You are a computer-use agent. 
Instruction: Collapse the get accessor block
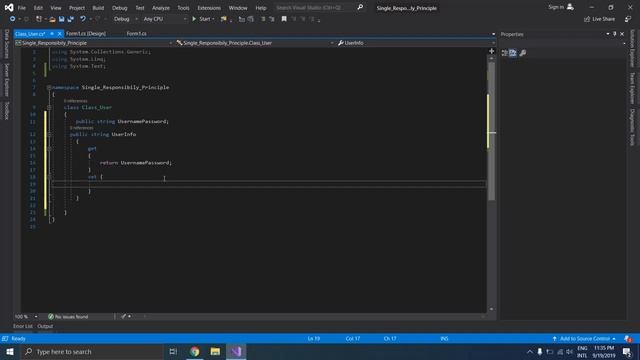click(49, 149)
